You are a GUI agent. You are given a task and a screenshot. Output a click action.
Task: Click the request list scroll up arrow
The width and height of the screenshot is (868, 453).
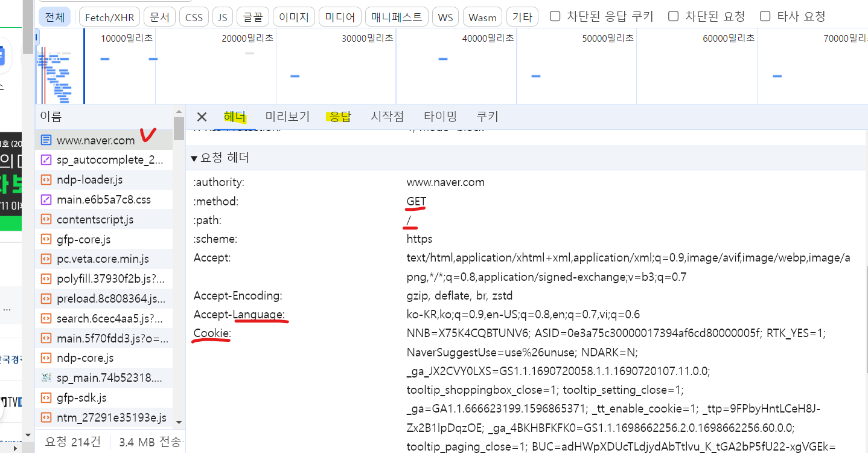tap(179, 111)
